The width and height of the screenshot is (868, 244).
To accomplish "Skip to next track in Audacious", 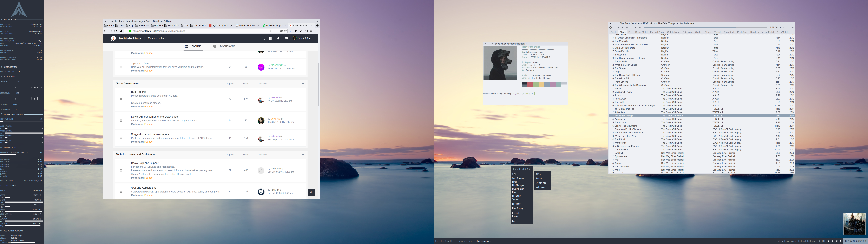I will coord(640,28).
